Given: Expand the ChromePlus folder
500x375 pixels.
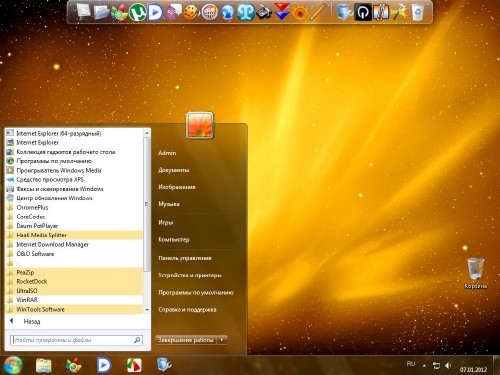Looking at the screenshot, I should (74, 207).
